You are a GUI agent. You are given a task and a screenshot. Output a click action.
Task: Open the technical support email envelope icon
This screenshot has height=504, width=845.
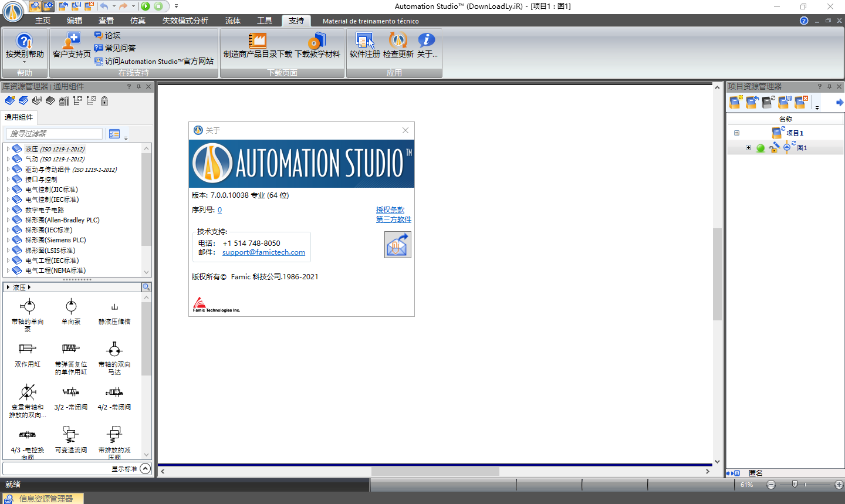click(397, 245)
